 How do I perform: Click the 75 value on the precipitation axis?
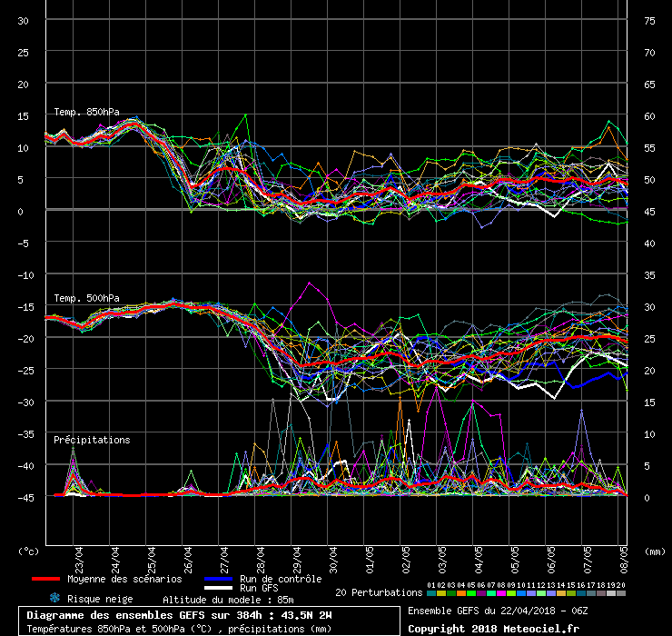point(649,21)
